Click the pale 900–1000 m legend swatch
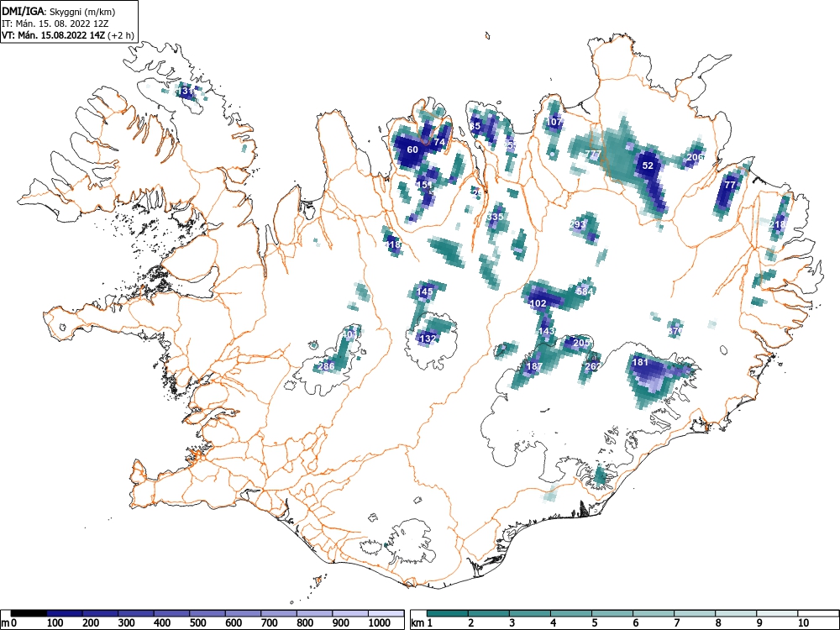This screenshot has height=630, width=840. (x=350, y=613)
